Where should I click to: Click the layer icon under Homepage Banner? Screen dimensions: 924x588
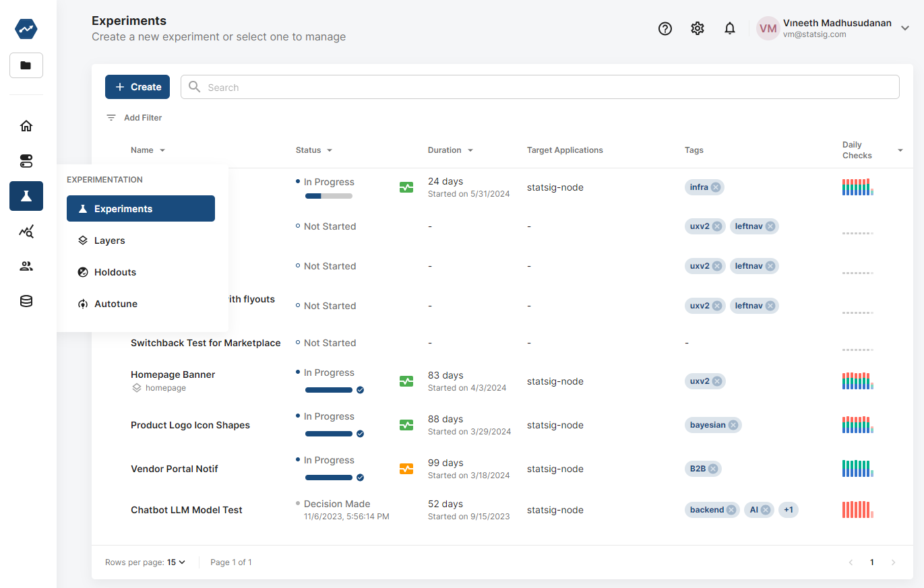coord(136,388)
